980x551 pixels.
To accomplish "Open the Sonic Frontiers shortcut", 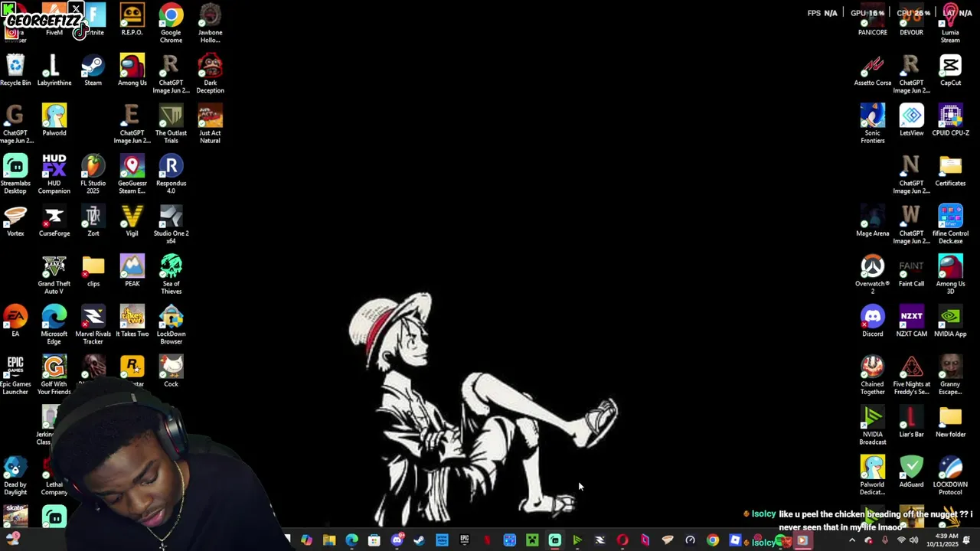I will pyautogui.click(x=872, y=123).
